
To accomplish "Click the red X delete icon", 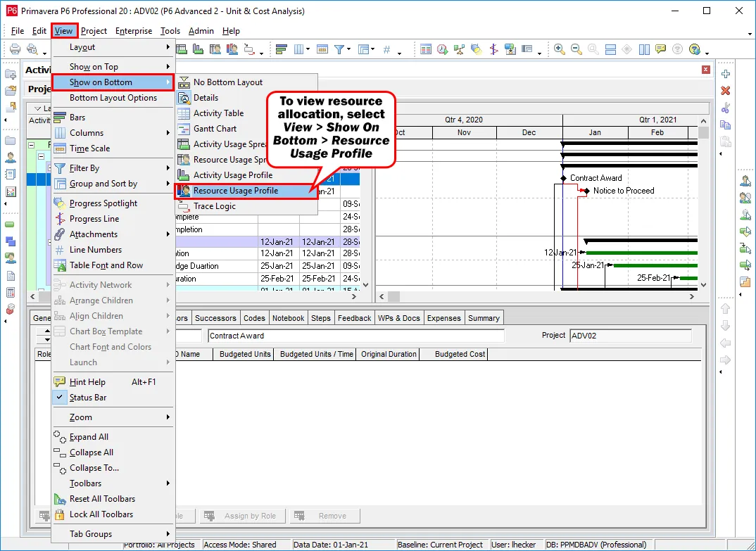I will point(726,91).
